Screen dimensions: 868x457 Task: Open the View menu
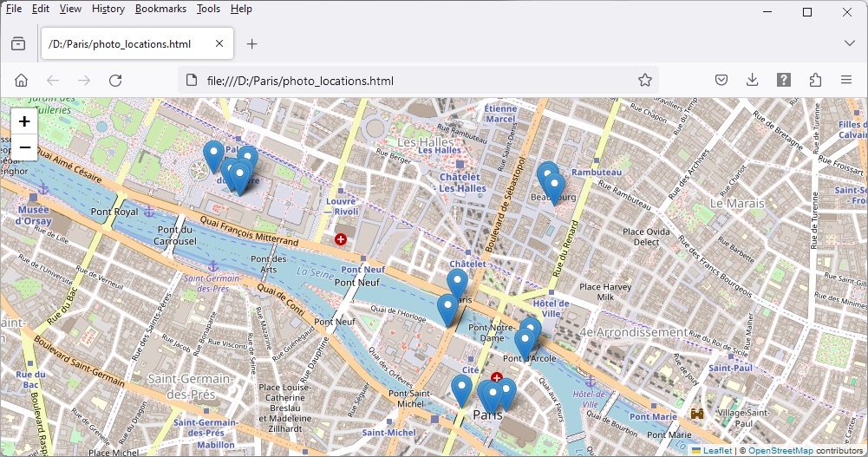[70, 9]
